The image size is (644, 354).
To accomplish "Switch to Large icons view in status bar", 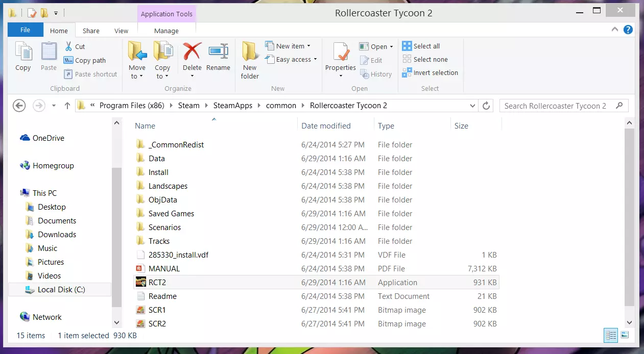I will pyautogui.click(x=624, y=335).
